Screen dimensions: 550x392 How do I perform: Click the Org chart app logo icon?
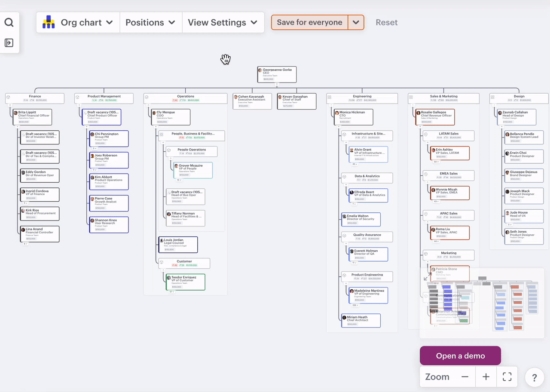point(48,22)
